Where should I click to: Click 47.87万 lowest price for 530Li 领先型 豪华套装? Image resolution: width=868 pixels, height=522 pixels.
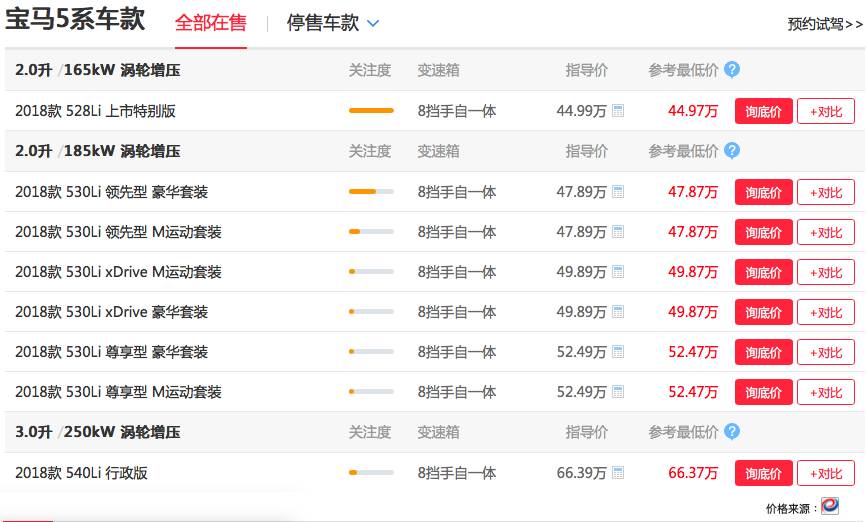[693, 192]
